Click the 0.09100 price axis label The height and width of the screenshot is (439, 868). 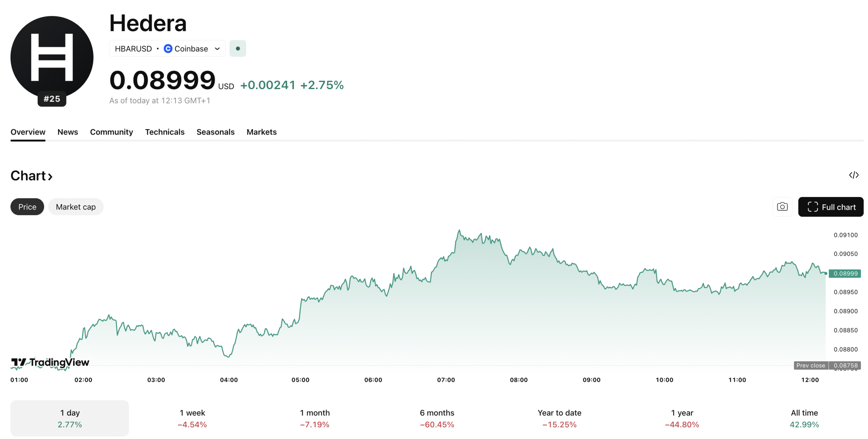[x=845, y=235]
